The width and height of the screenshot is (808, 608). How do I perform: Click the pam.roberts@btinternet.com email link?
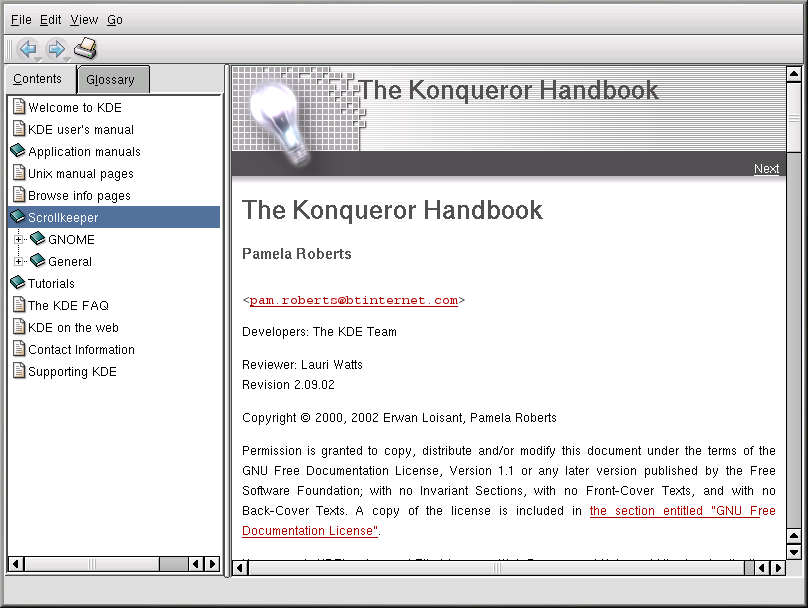(x=353, y=300)
